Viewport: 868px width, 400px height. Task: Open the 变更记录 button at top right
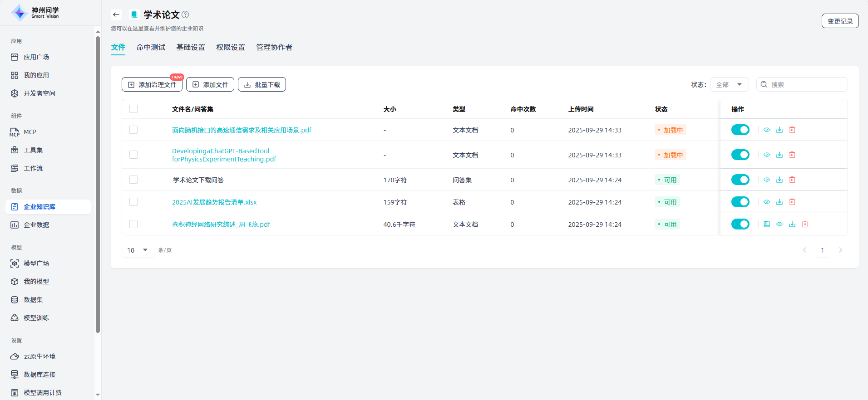click(x=840, y=21)
